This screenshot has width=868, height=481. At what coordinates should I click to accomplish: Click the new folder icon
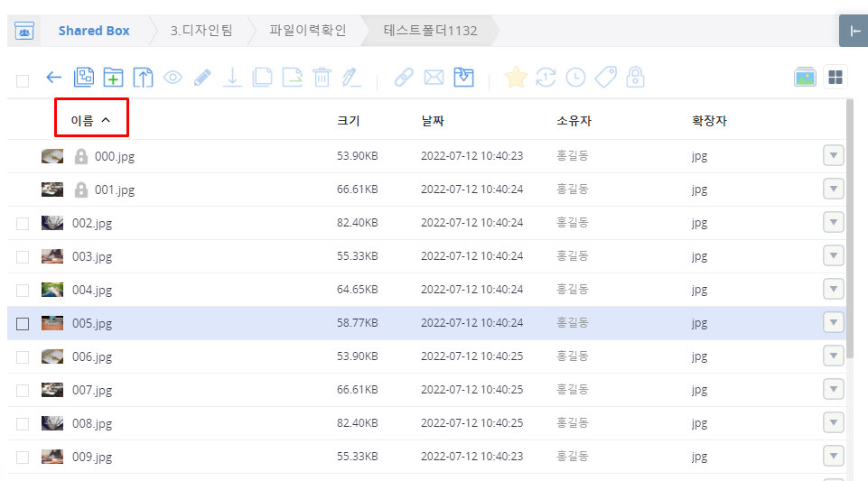(x=113, y=78)
